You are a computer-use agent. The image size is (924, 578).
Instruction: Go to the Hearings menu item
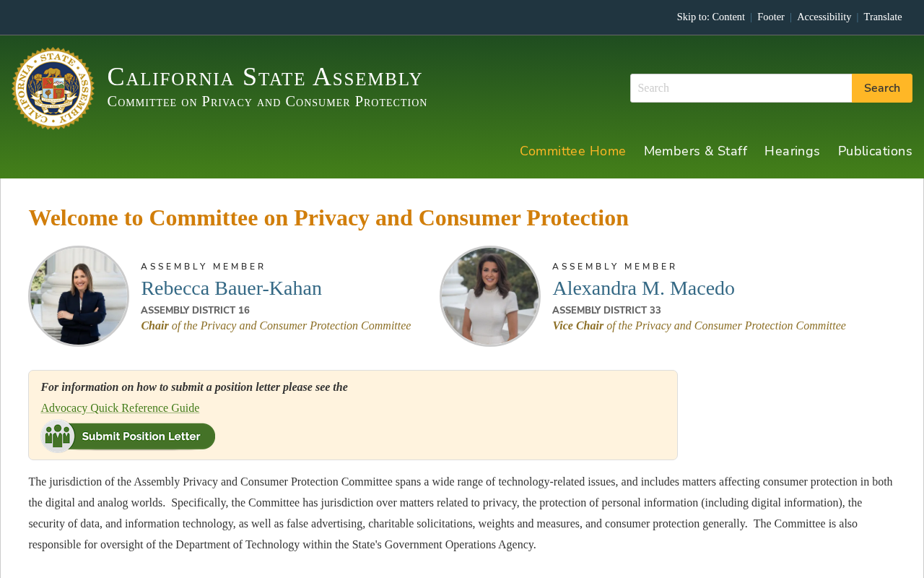click(x=792, y=151)
